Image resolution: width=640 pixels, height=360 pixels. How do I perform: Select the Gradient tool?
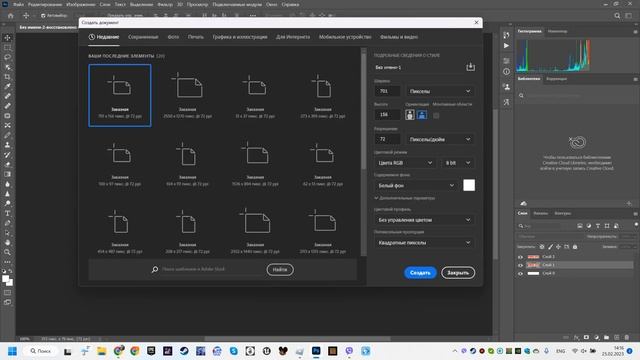click(7, 174)
